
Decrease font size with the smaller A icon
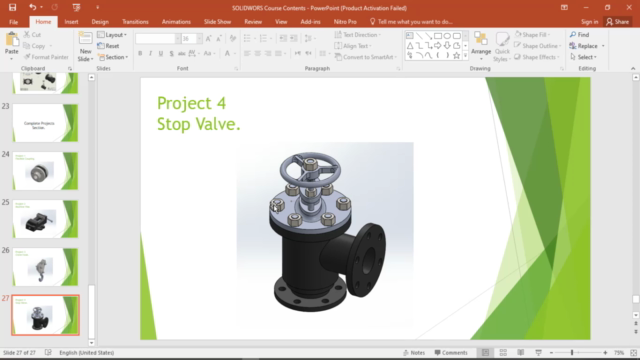(x=219, y=39)
